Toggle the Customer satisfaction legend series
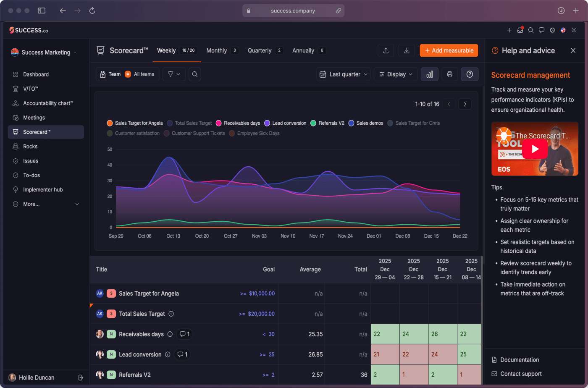Viewport: 588px width, 388px height. coord(133,133)
